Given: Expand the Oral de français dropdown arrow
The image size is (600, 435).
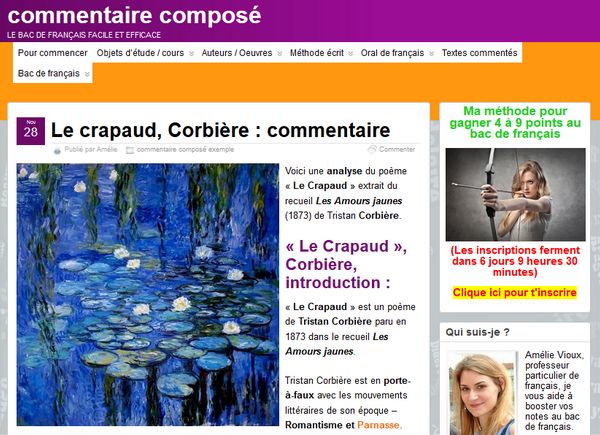Looking at the screenshot, I should pyautogui.click(x=431, y=54).
